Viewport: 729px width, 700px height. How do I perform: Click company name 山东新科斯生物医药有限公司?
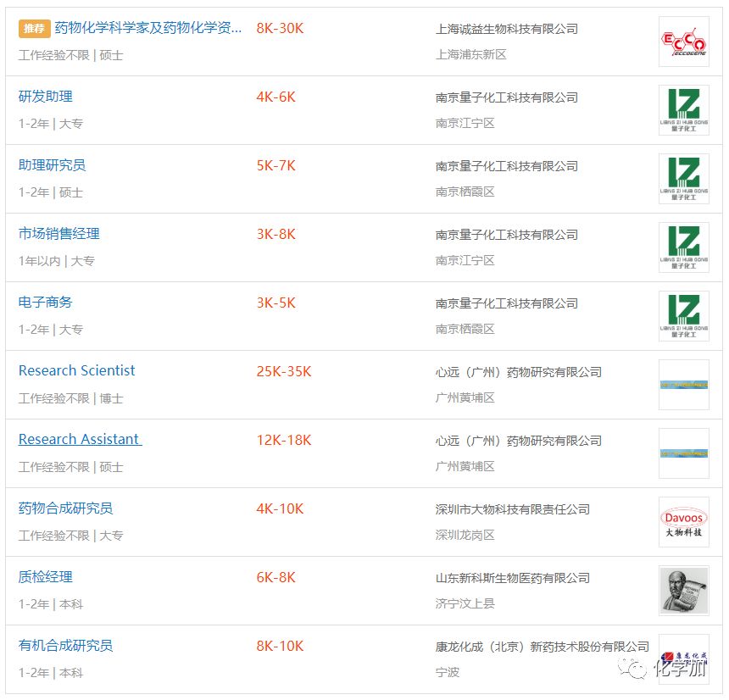click(512, 578)
